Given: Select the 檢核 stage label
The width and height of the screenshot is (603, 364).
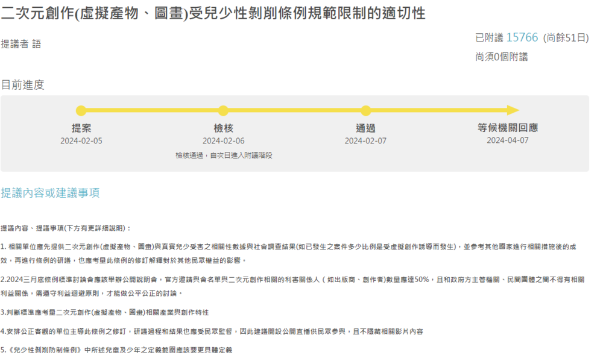Looking at the screenshot, I should point(223,128).
